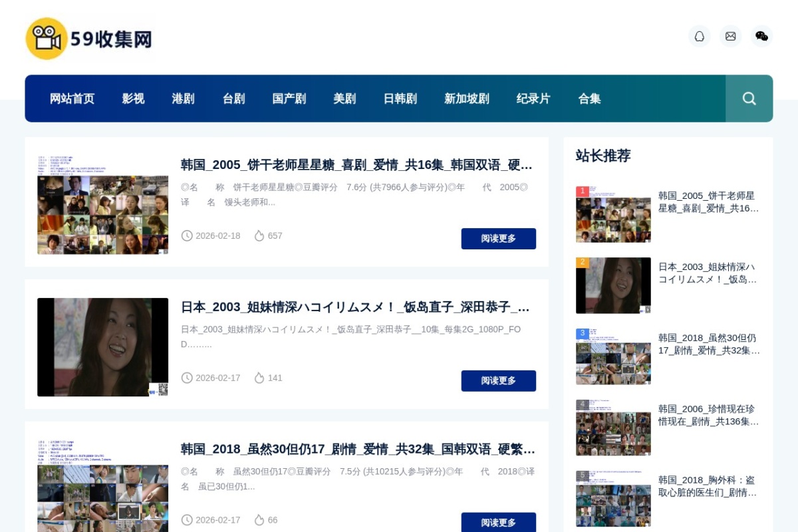Open sidebar link 韩国_2018_虽然30但仍17
The height and width of the screenshot is (532, 798).
(709, 344)
